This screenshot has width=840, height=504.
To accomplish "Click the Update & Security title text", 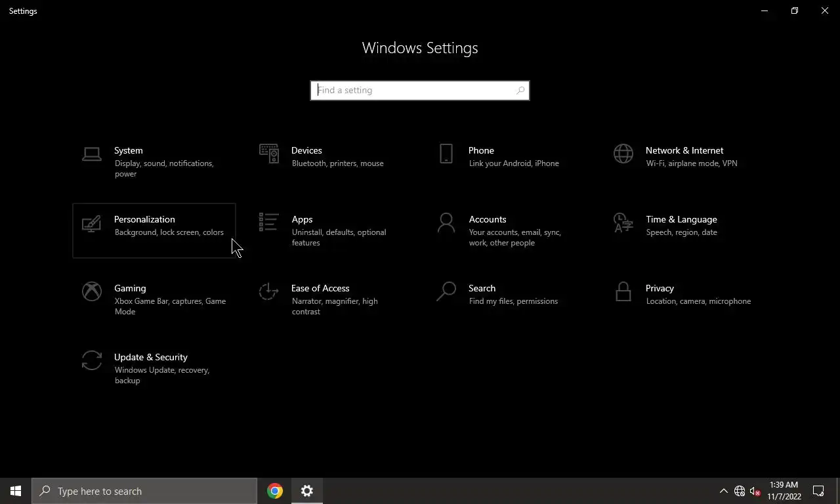I will (x=151, y=357).
